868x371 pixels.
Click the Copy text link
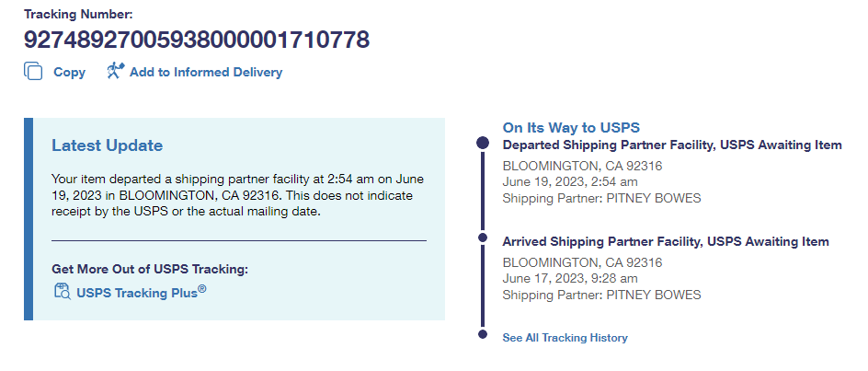pyautogui.click(x=69, y=72)
